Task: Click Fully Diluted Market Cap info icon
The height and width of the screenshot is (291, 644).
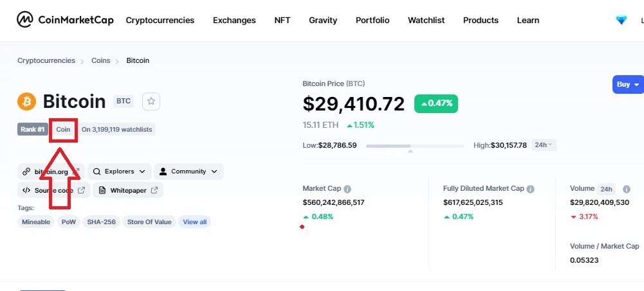Action: [x=531, y=189]
